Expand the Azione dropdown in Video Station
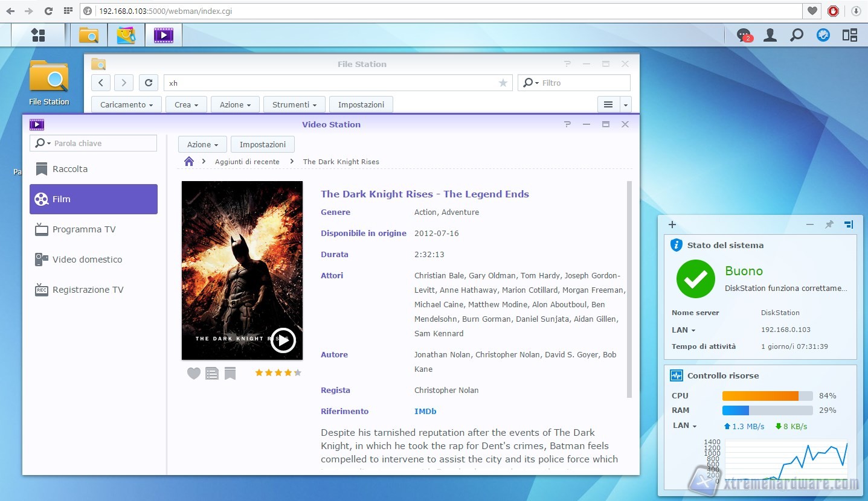 click(202, 145)
